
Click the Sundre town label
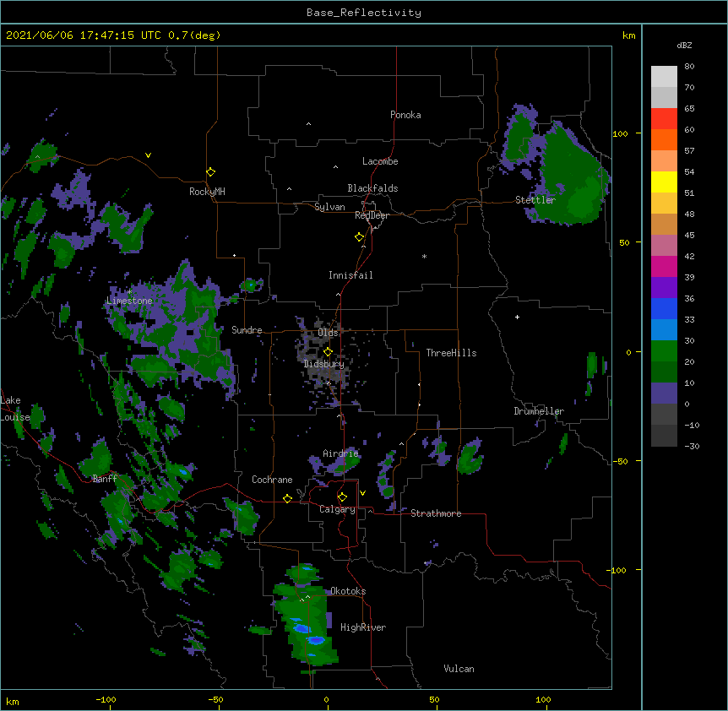pos(247,330)
